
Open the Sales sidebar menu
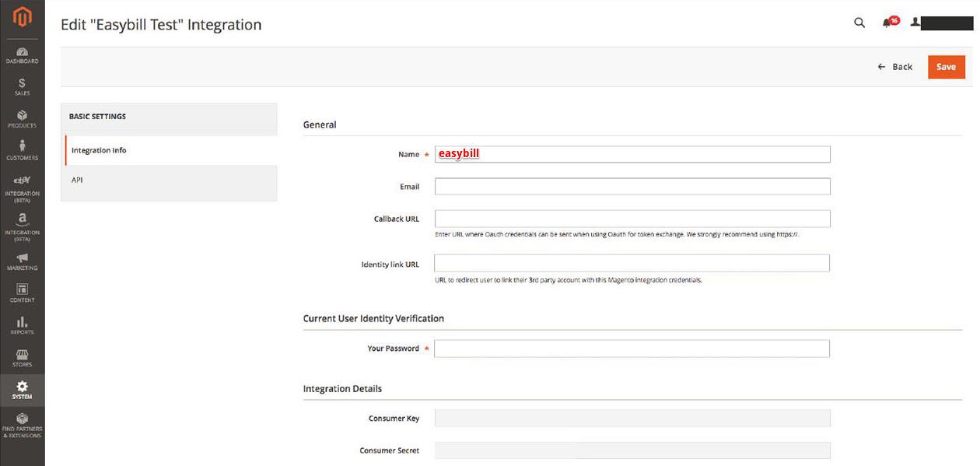[23, 87]
